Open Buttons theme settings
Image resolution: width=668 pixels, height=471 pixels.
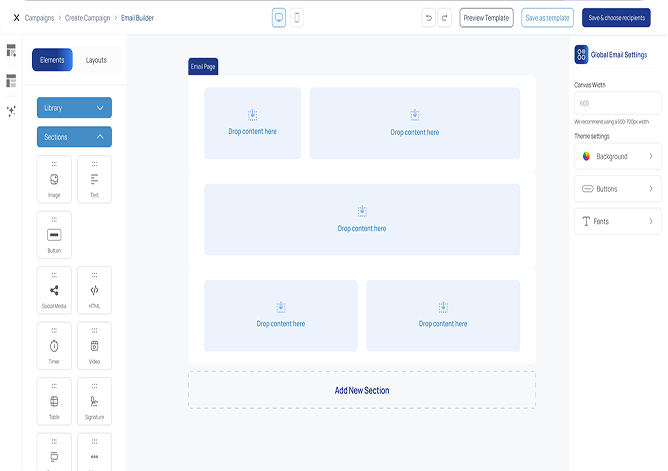[618, 189]
